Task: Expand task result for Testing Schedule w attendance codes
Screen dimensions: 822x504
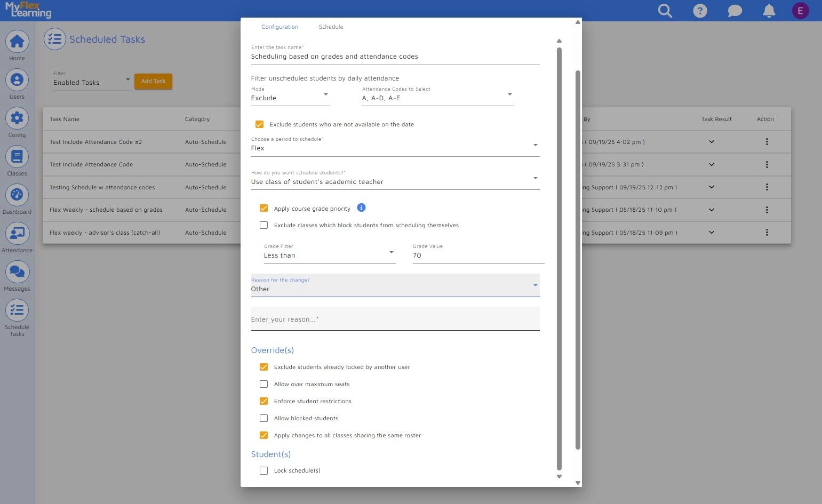Action: tap(711, 187)
